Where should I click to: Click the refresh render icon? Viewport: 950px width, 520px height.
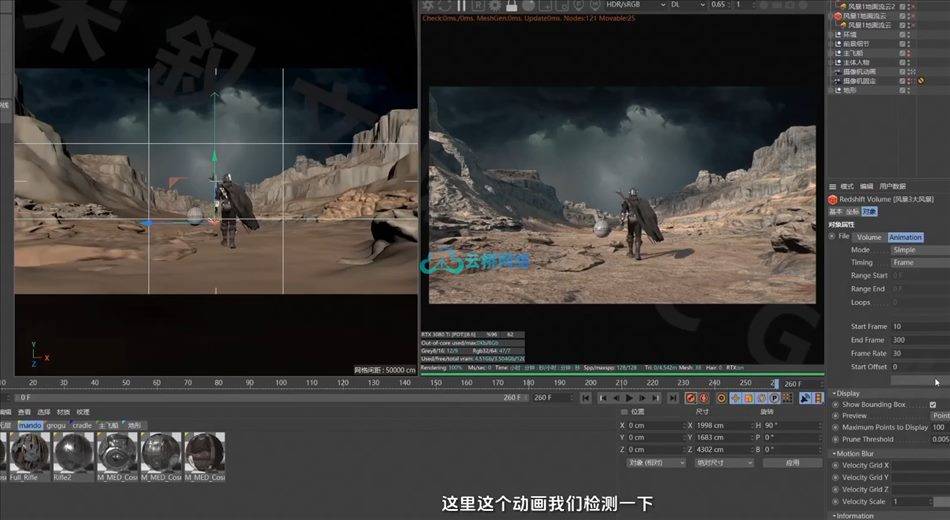click(x=445, y=5)
